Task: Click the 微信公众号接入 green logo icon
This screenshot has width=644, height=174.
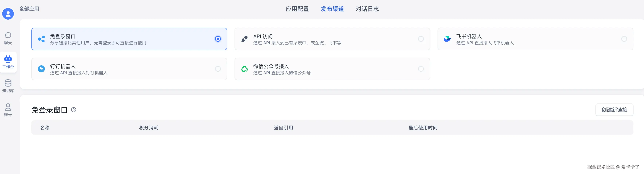Action: pos(245,69)
